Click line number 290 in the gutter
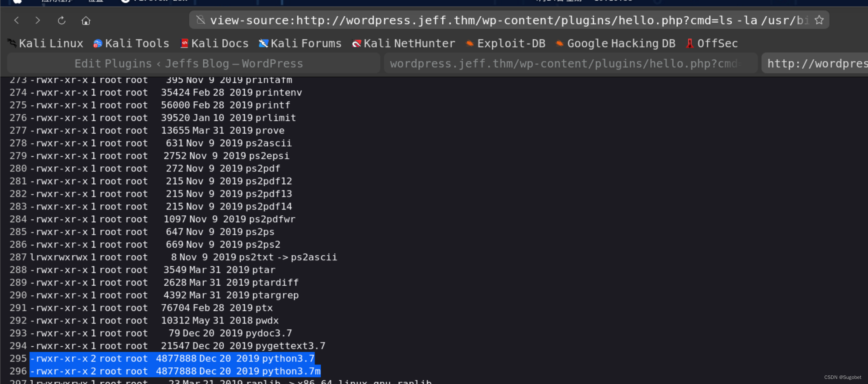Image resolution: width=868 pixels, height=384 pixels. click(x=18, y=295)
